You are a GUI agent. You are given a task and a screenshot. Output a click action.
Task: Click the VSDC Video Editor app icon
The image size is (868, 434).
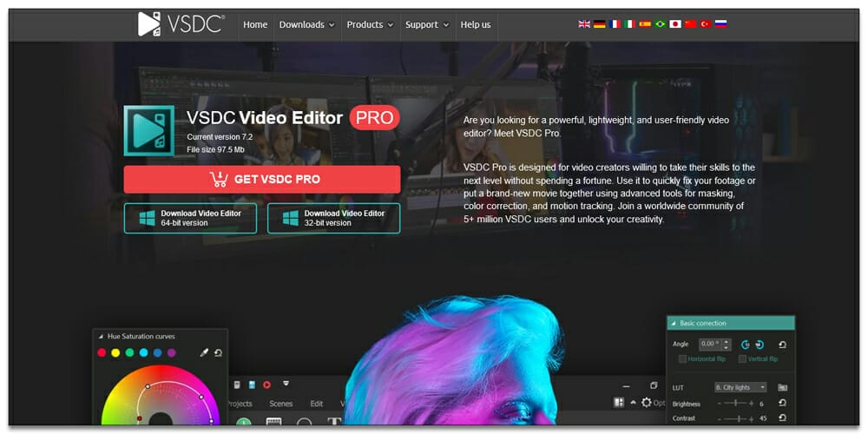[x=149, y=131]
